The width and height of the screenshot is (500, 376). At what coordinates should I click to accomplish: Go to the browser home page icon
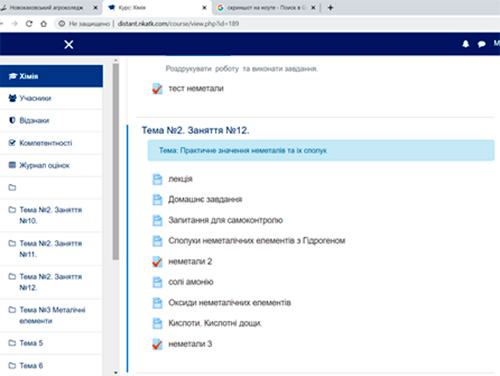(x=44, y=24)
